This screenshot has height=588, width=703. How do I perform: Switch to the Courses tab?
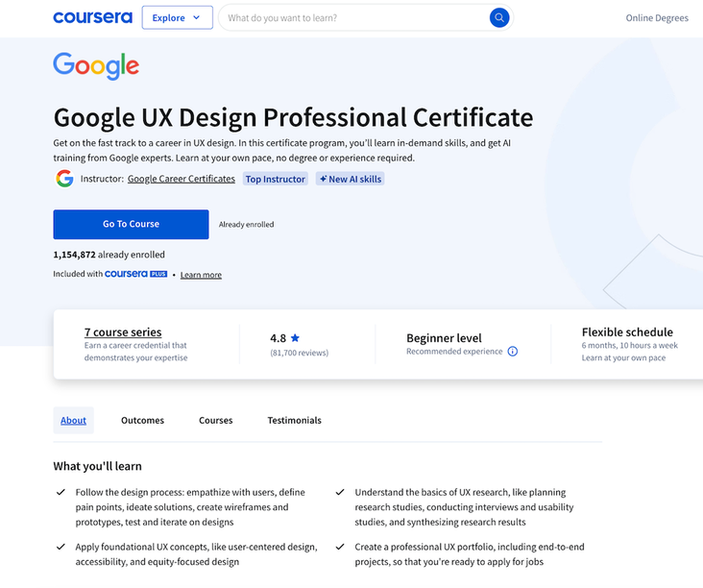(x=216, y=420)
